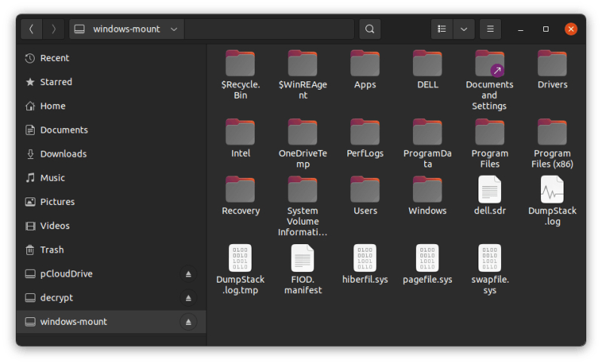This screenshot has width=602, height=364.
Task: Open Music in the sidebar
Action: pos(111,178)
